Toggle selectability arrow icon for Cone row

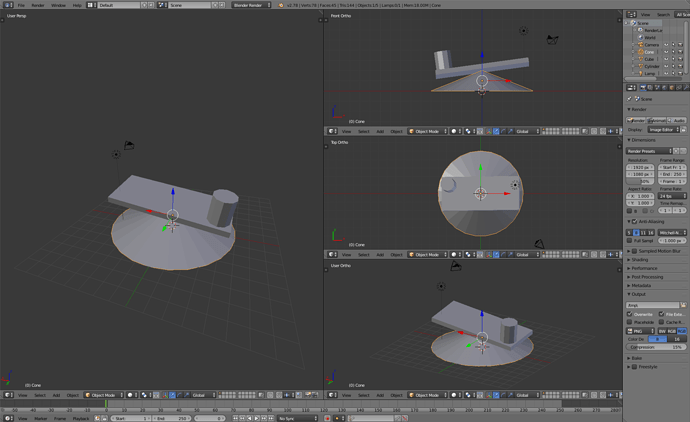(x=673, y=52)
